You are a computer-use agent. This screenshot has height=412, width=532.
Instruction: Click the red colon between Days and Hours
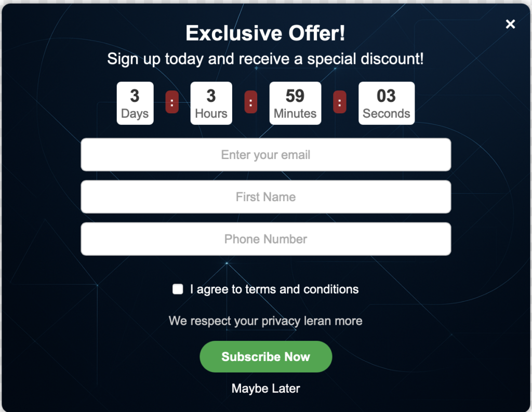(172, 102)
